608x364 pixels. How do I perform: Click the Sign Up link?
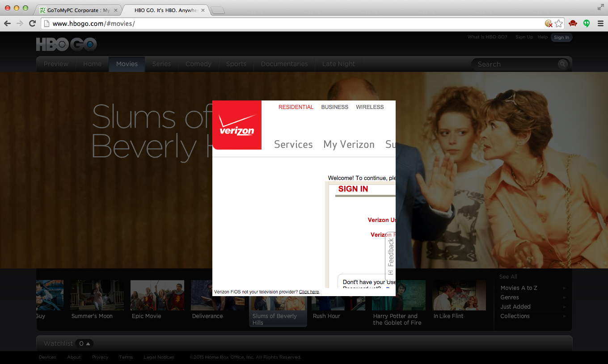click(x=524, y=37)
